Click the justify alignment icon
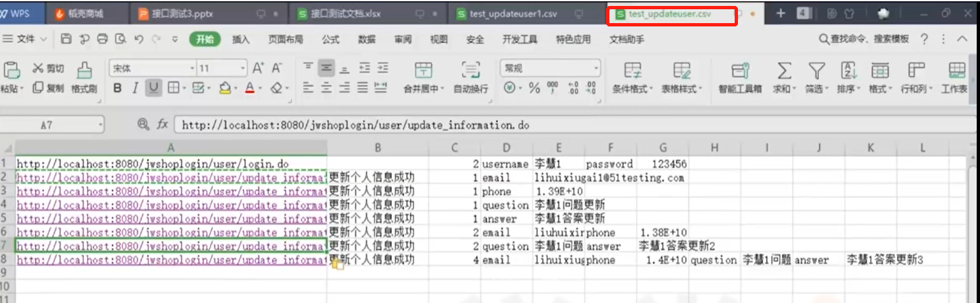This screenshot has height=303, width=980. click(x=362, y=88)
